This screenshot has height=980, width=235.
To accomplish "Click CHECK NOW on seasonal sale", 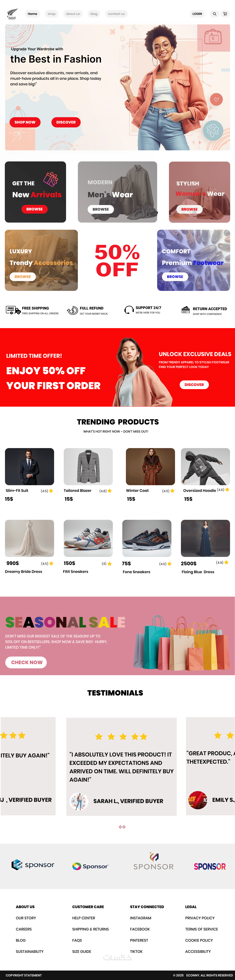I will tap(26, 662).
